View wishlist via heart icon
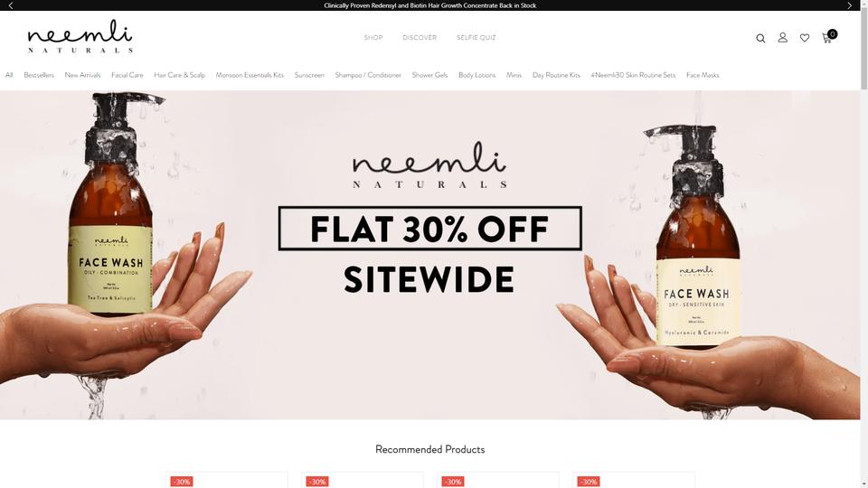 pyautogui.click(x=805, y=38)
